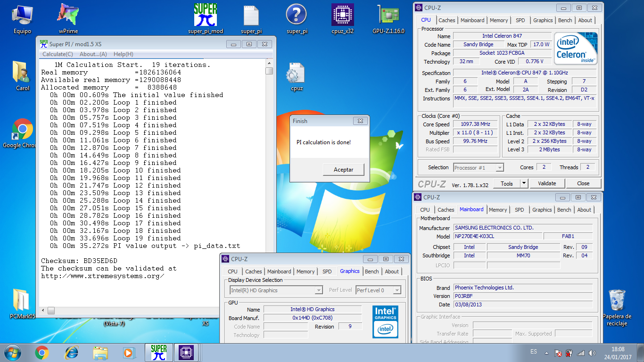The width and height of the screenshot is (644, 362).
Task: Switch to CPU-Z taskbar button
Action: pyautogui.click(x=186, y=353)
